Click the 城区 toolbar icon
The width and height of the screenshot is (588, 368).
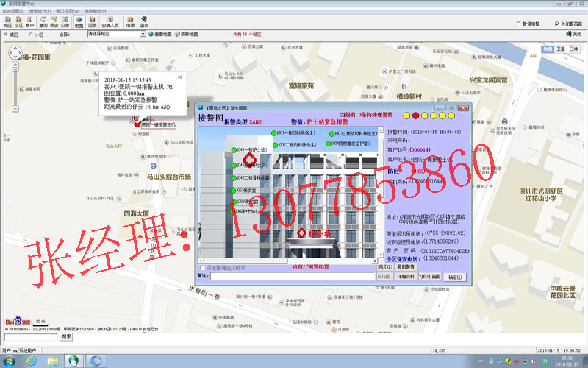8,22
